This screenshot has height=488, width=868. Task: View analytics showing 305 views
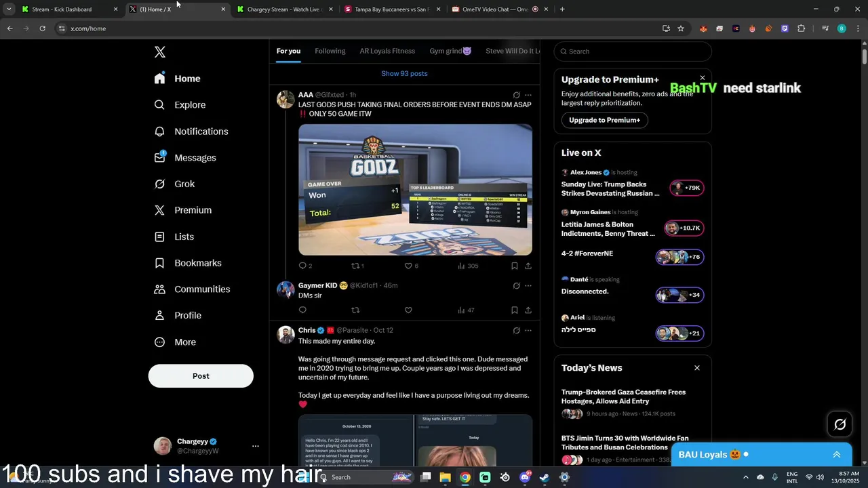(468, 266)
